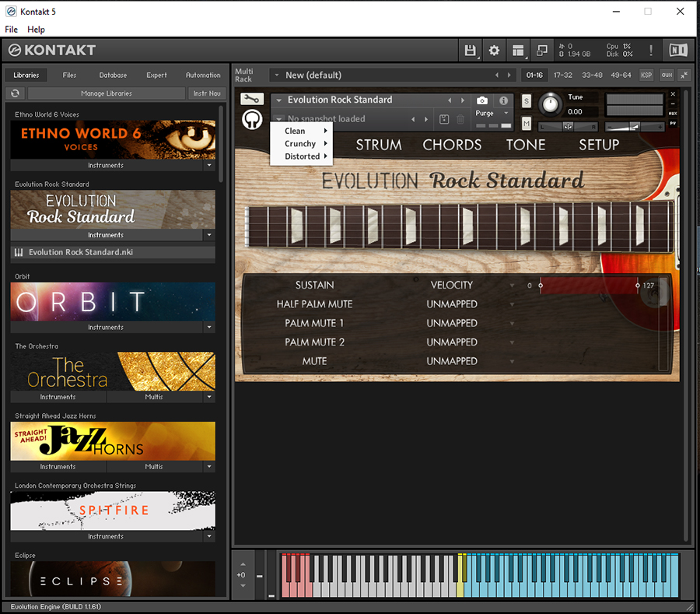Expand the Crunchy snapshot submenu

point(300,144)
